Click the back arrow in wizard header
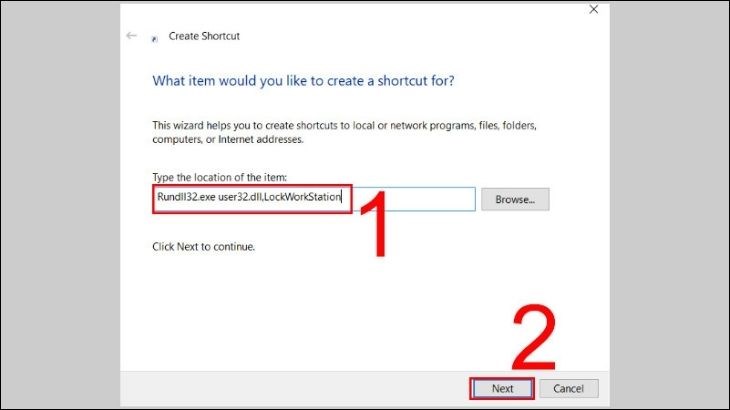Image resolution: width=730 pixels, height=410 pixels. (x=131, y=35)
